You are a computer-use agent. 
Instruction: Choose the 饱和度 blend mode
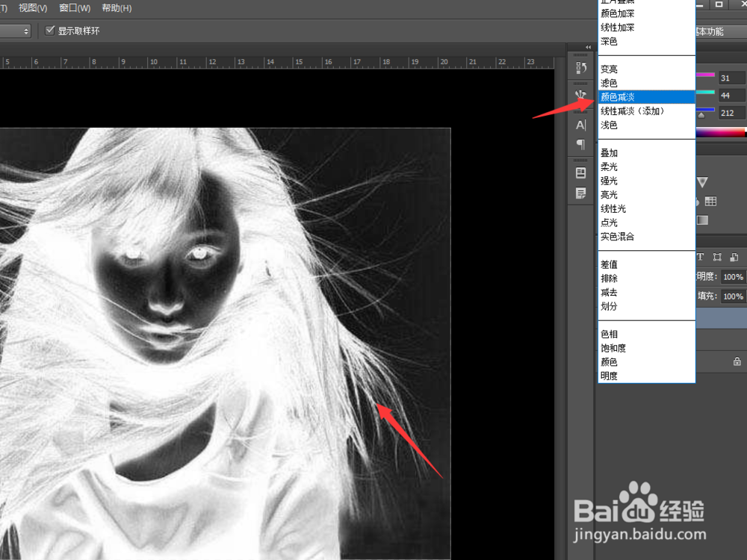click(x=646, y=348)
